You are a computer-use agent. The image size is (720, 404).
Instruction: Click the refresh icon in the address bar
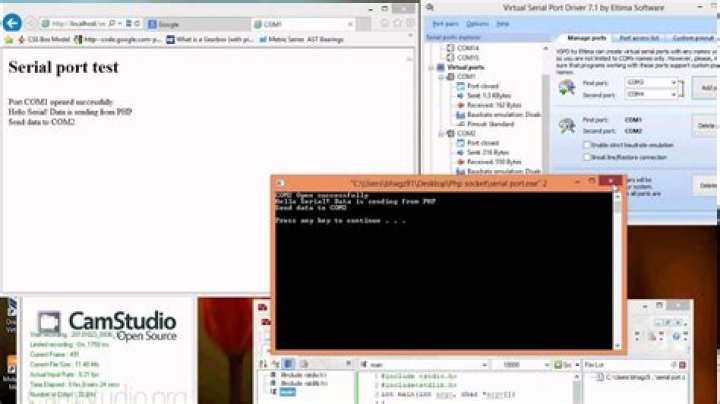pos(137,23)
